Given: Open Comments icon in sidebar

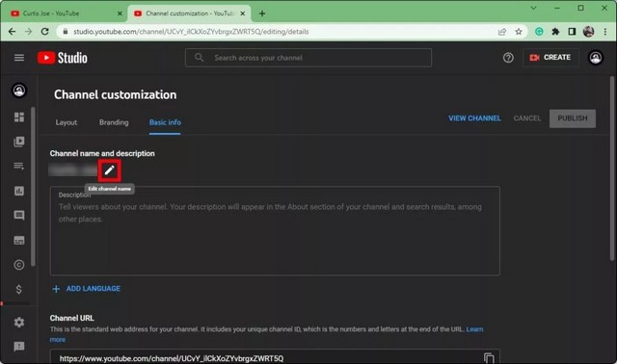Looking at the screenshot, I should (x=19, y=216).
